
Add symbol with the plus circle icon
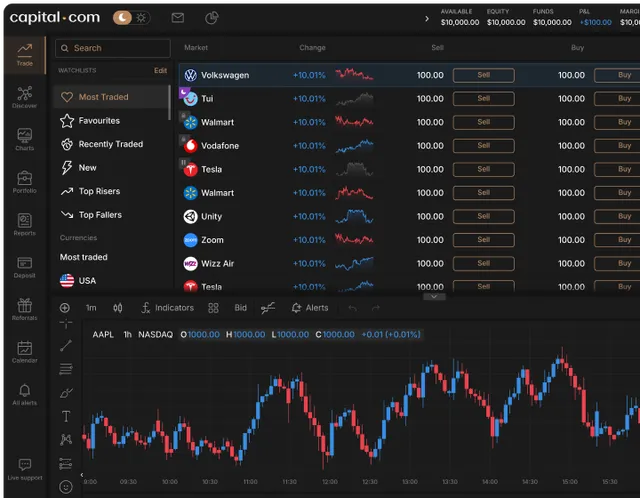tap(64, 308)
